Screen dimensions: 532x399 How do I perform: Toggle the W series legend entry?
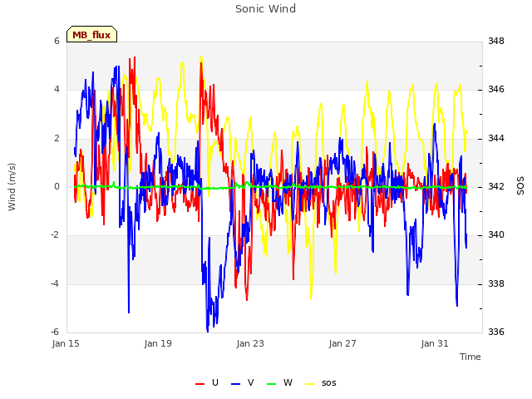pyautogui.click(x=279, y=383)
